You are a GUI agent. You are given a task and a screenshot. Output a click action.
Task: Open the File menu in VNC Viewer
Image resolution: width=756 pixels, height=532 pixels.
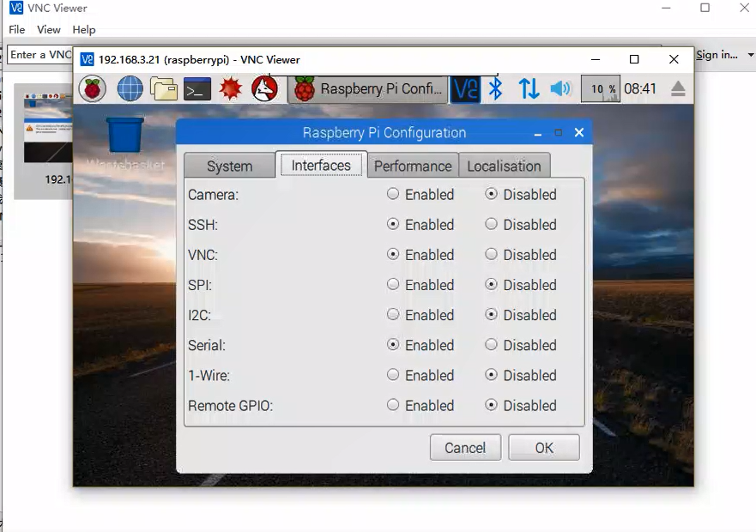(x=17, y=29)
